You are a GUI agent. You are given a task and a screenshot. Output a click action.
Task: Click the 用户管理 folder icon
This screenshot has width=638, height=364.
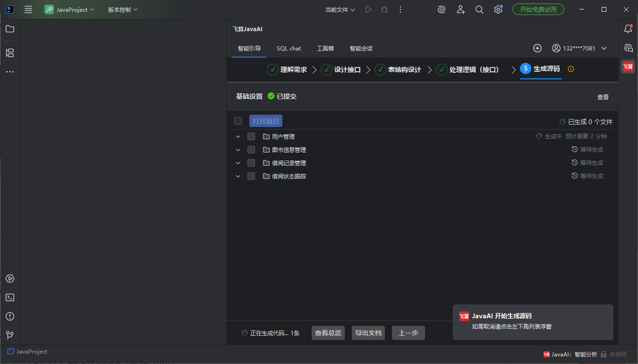tap(266, 136)
